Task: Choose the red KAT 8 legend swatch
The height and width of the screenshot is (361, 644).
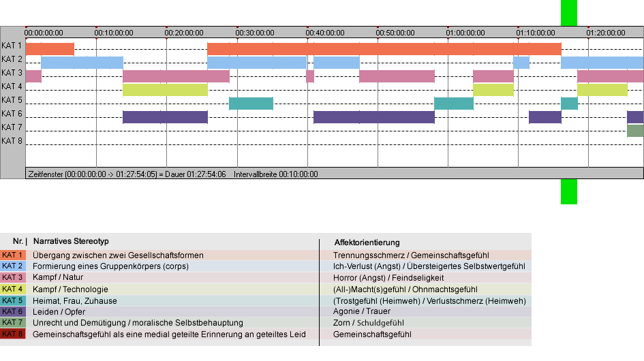Action: [x=13, y=334]
